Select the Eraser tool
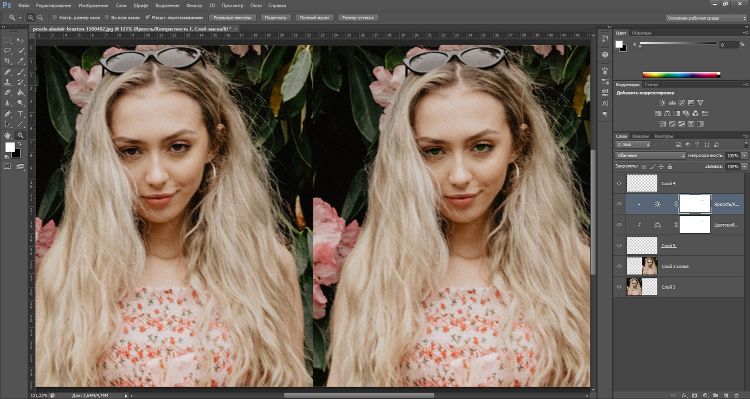This screenshot has height=399, width=750. coord(8,92)
